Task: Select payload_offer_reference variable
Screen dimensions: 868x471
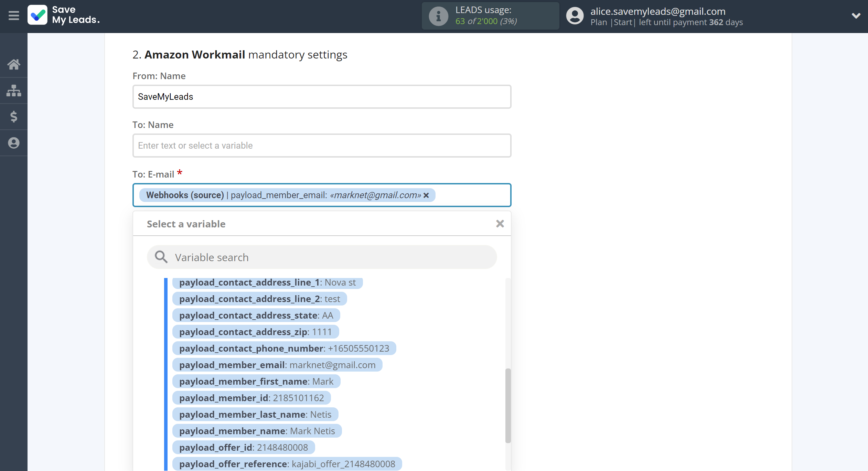Action: point(287,464)
